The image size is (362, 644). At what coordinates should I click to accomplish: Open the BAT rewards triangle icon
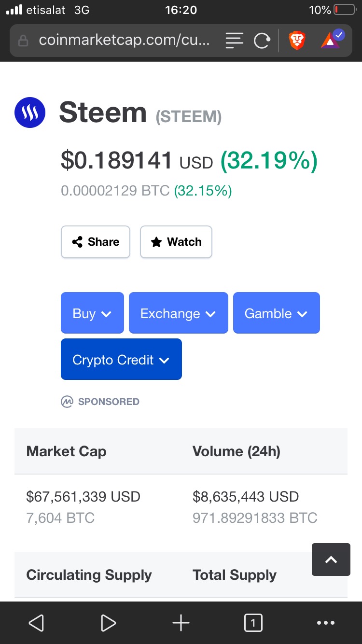point(331,41)
